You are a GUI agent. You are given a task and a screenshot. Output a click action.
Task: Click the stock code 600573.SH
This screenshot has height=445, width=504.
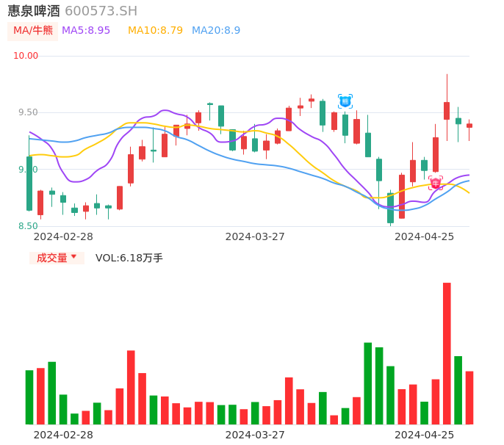[101, 11]
